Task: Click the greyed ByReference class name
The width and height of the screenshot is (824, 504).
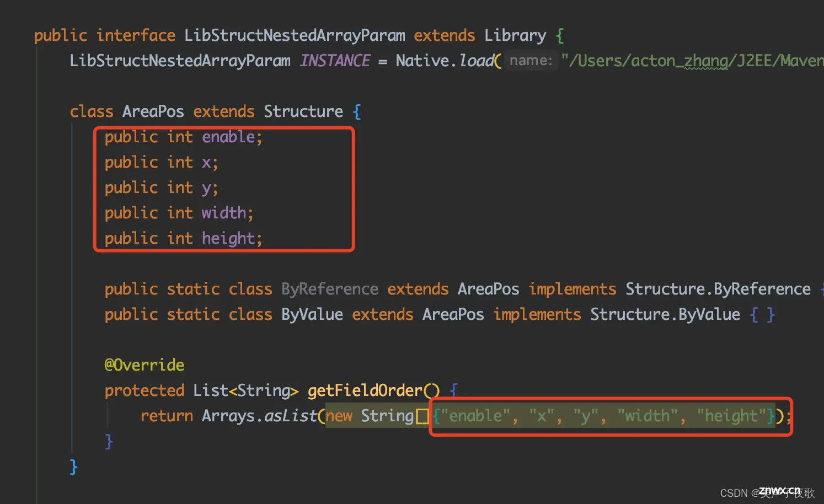Action: pos(330,289)
